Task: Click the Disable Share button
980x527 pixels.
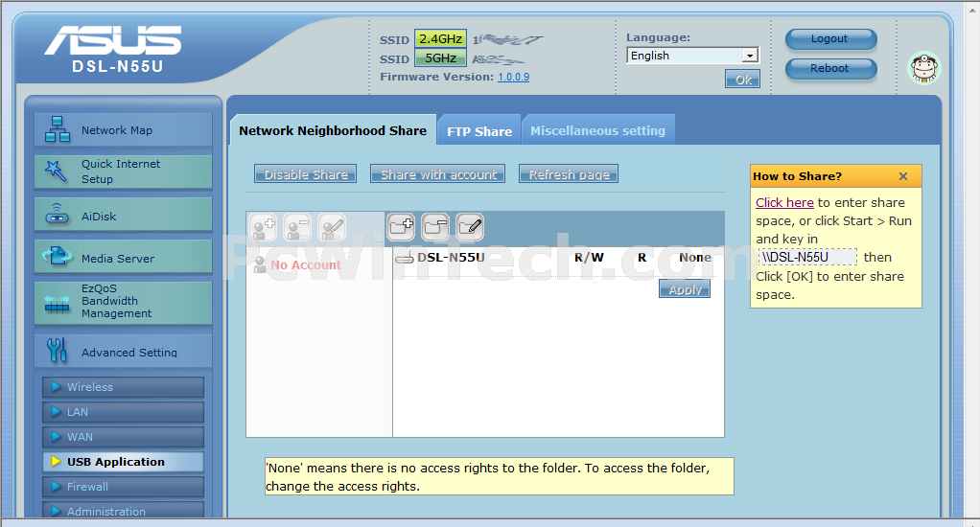Action: click(x=306, y=174)
